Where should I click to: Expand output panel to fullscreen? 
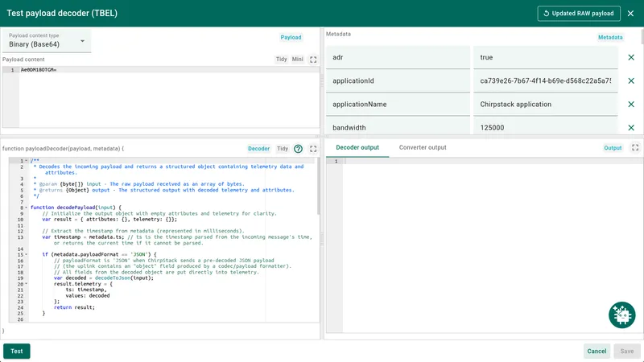(635, 147)
